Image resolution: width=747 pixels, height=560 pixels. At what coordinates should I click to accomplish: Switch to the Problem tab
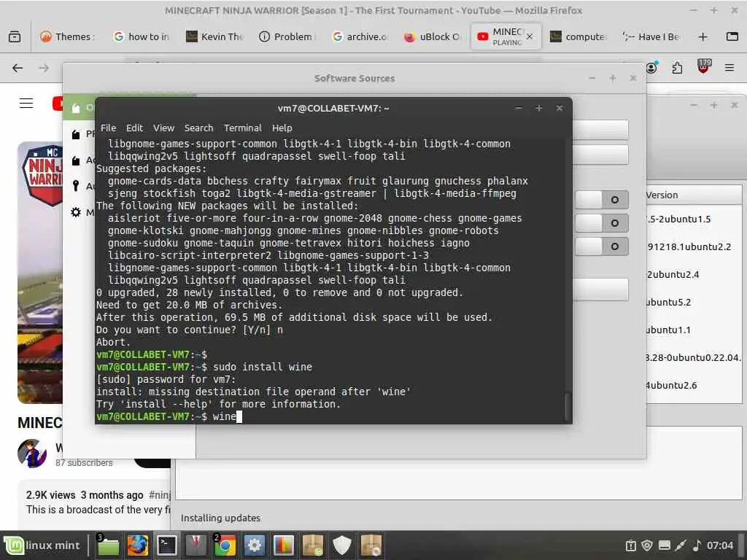[287, 36]
